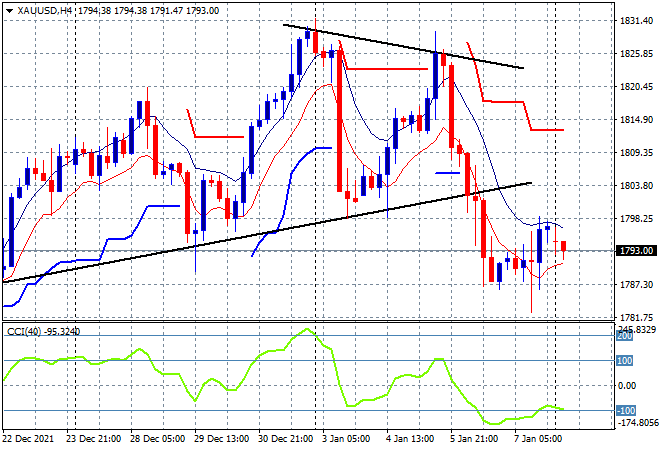Screen dimensions: 660x450
Task: Click the 1781.75 price axis label
Action: click(x=636, y=318)
